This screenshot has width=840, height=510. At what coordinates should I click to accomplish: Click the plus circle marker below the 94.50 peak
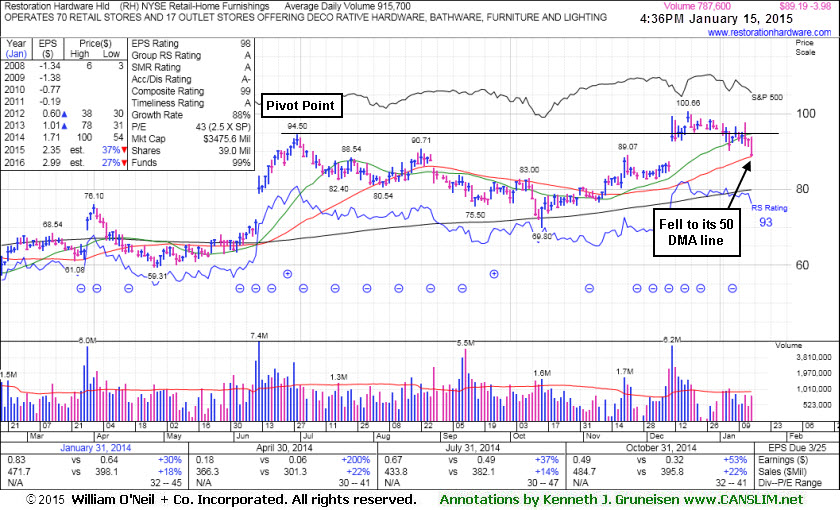pos(288,274)
